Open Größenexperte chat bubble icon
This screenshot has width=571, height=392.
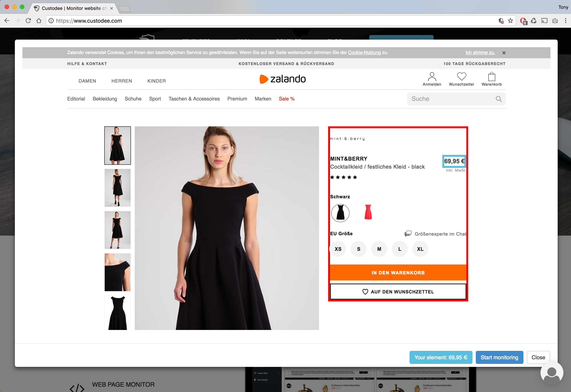(x=408, y=233)
